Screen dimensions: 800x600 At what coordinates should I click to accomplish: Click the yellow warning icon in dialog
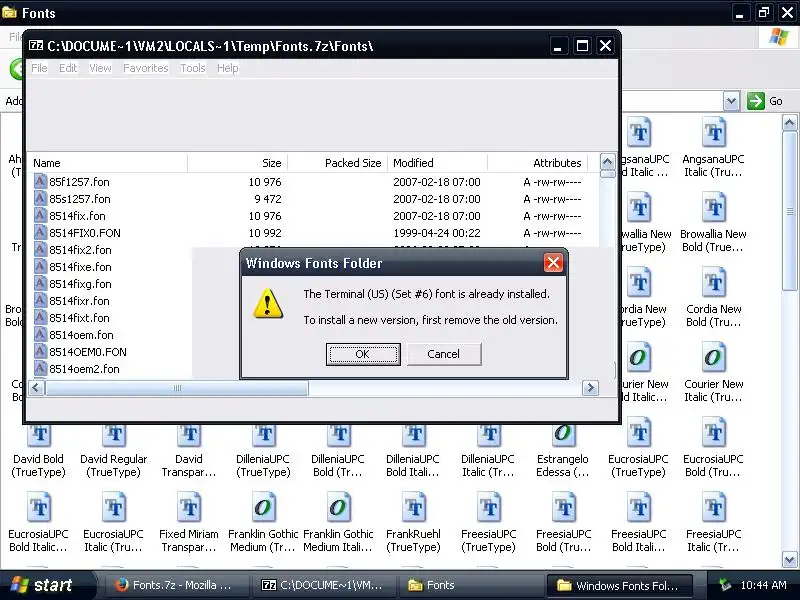268,304
